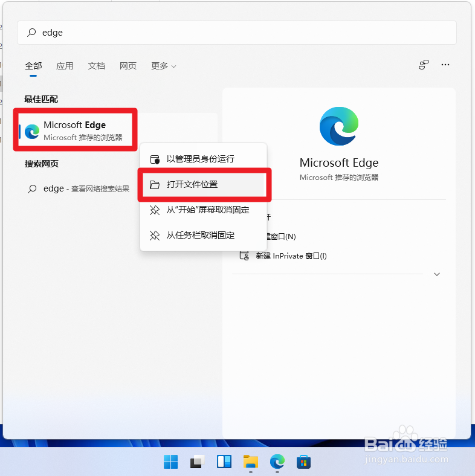Screen dimensions: 475x476
Task: Switch to the 文档 tab
Action: [x=96, y=66]
